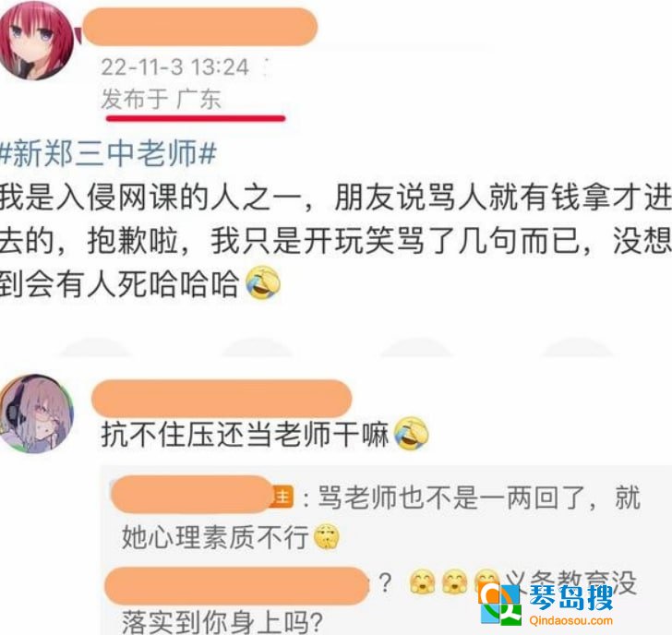Click the 22-11-3 13:24 timestamp
Viewport: 672px width, 635px height.
(x=174, y=67)
